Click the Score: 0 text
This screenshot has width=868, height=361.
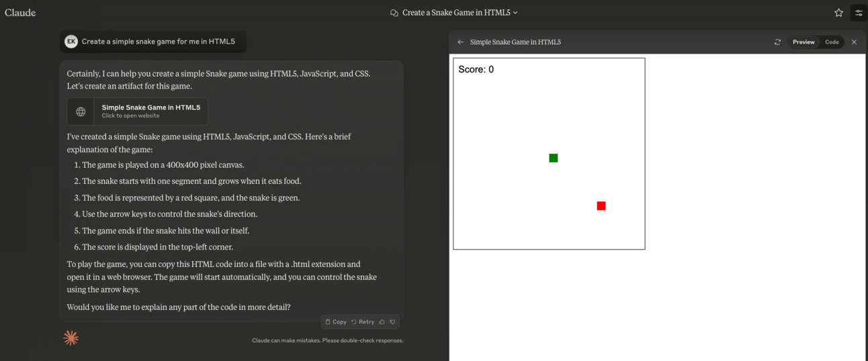click(476, 69)
